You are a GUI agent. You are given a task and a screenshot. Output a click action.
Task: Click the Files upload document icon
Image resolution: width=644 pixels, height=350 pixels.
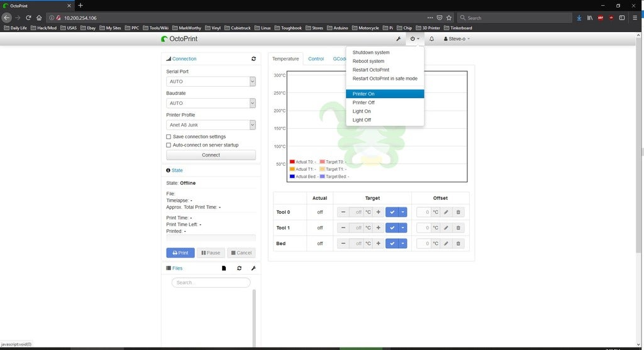(x=224, y=268)
